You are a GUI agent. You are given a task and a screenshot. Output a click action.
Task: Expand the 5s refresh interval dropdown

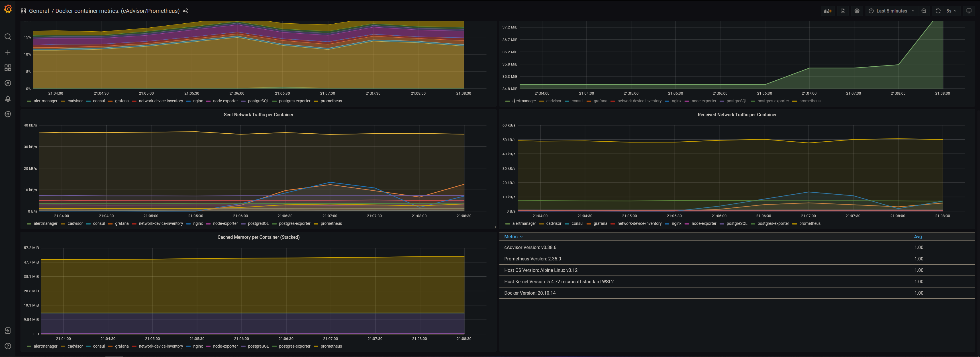[x=951, y=11]
